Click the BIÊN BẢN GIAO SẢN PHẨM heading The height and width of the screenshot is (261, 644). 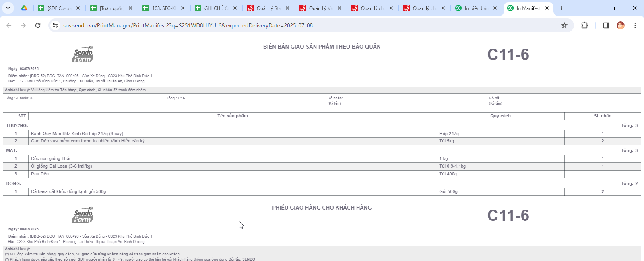click(322, 47)
